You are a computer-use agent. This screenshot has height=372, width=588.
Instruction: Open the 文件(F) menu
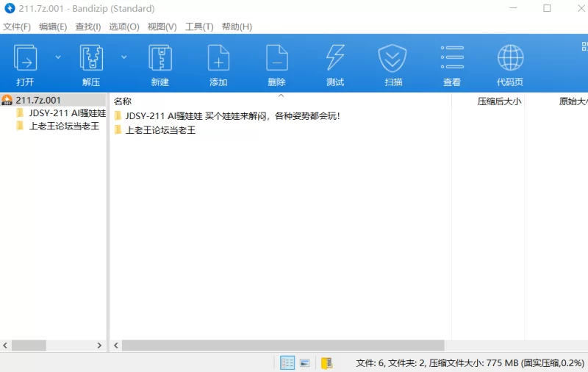pyautogui.click(x=17, y=26)
